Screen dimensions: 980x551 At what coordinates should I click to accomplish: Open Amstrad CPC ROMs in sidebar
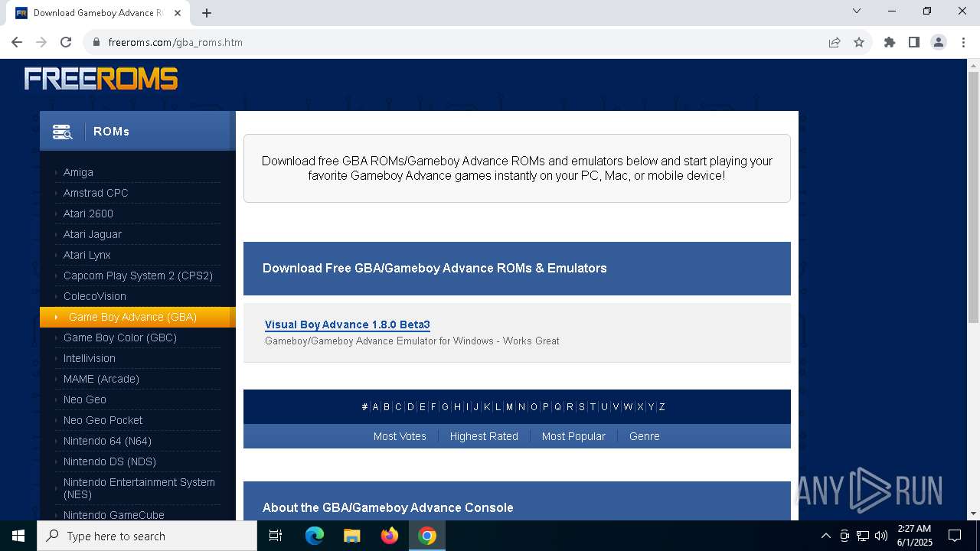96,193
